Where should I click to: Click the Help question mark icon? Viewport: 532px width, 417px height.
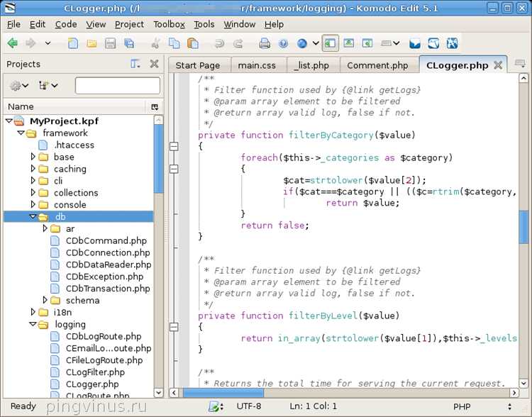(x=283, y=43)
